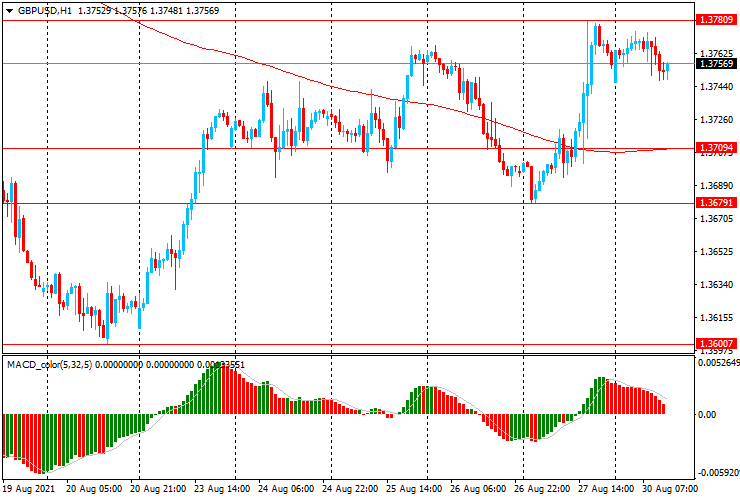The width and height of the screenshot is (740, 500).
Task: Click the 1.36890 price axis value
Action: coord(717,186)
